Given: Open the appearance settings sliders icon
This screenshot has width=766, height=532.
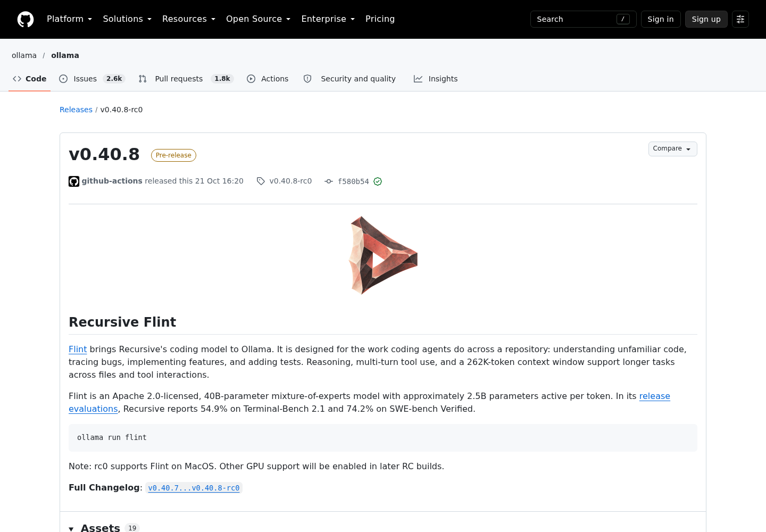Looking at the screenshot, I should (x=740, y=19).
